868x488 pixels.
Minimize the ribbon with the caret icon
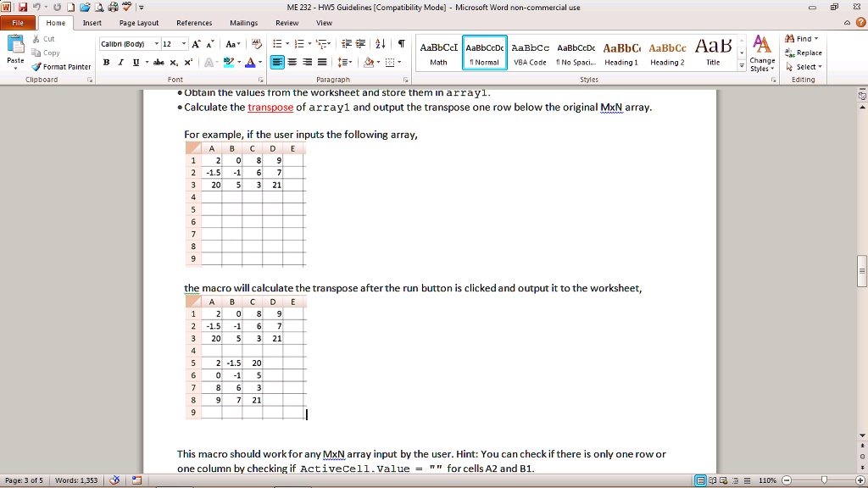coord(847,23)
